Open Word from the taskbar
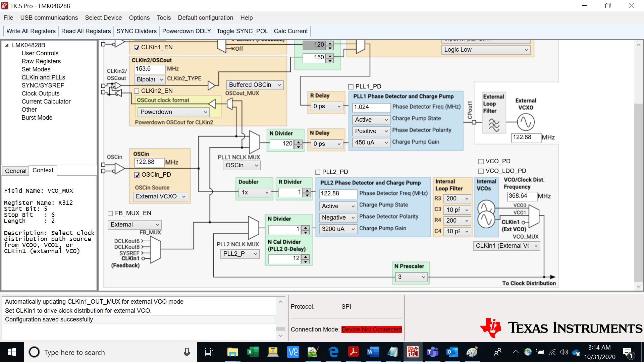 tap(373, 352)
